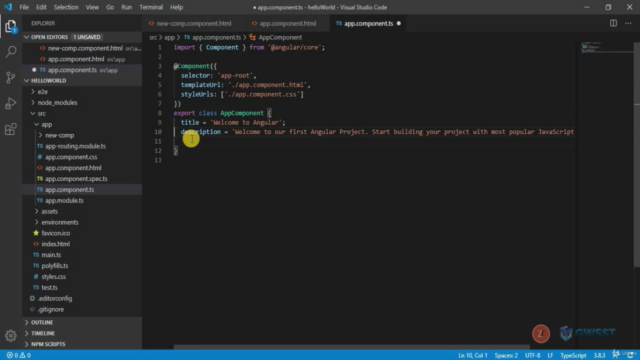Switch to new-comp.component.html tab
This screenshot has height=360, width=640.
pos(193,23)
